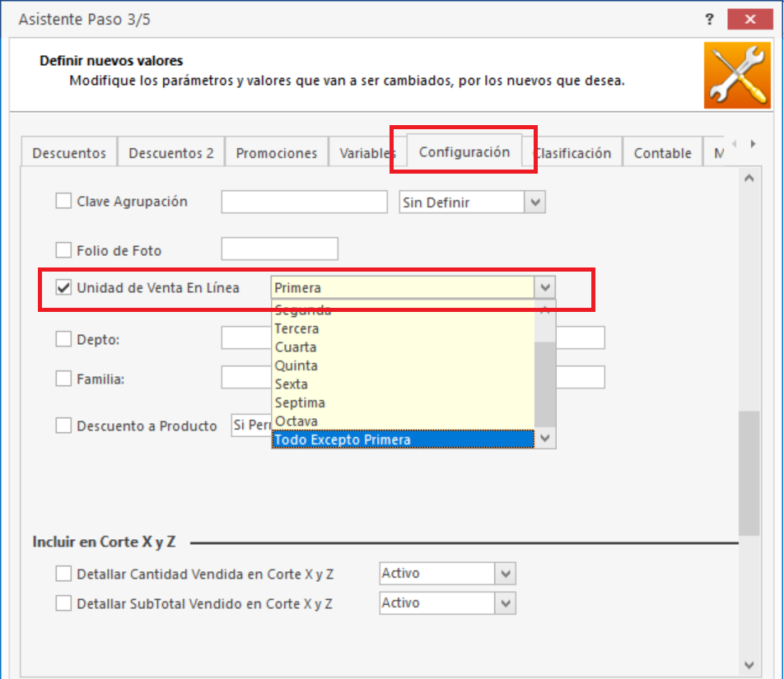The width and height of the screenshot is (784, 679).
Task: Switch to the Promociones tab
Action: click(276, 152)
